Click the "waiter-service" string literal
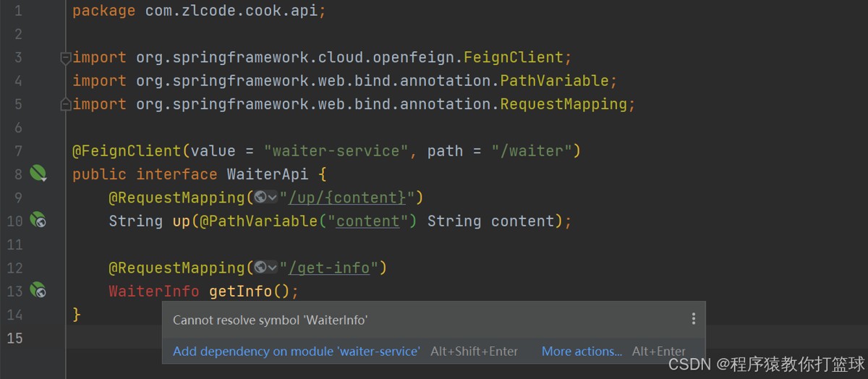The width and height of the screenshot is (868, 379). (336, 150)
